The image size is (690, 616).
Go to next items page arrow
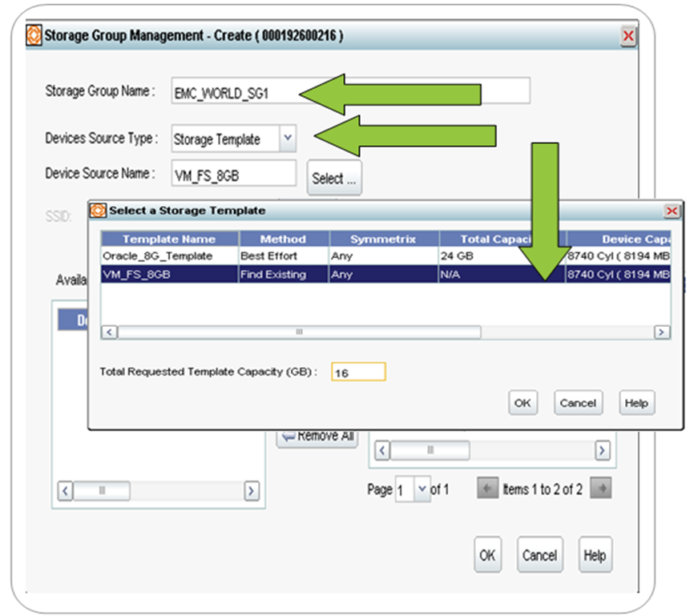point(601,489)
